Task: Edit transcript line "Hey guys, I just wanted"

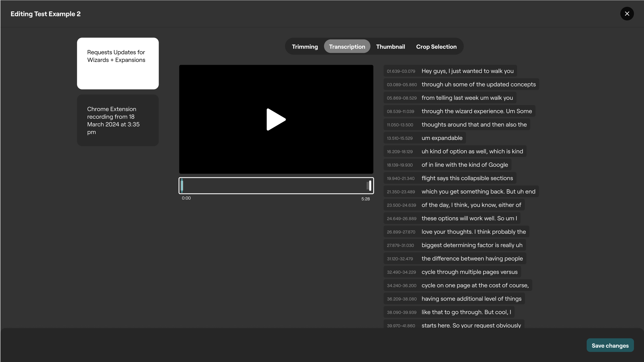Action: tap(467, 71)
